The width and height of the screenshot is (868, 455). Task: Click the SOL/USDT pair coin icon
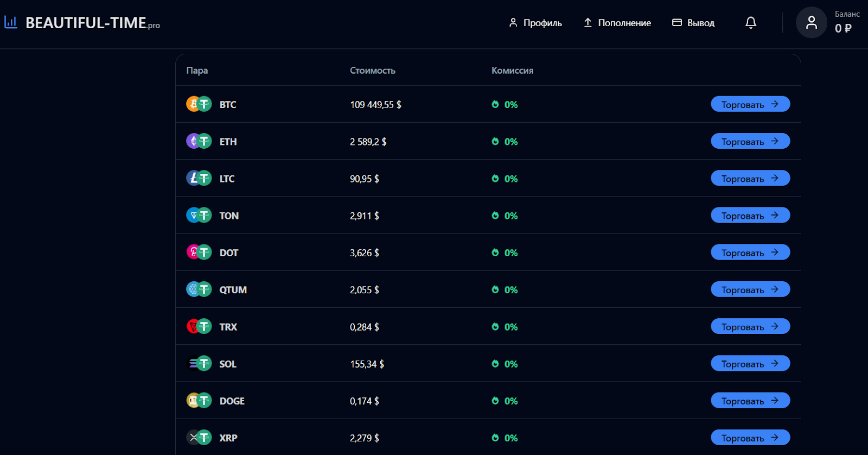point(199,363)
